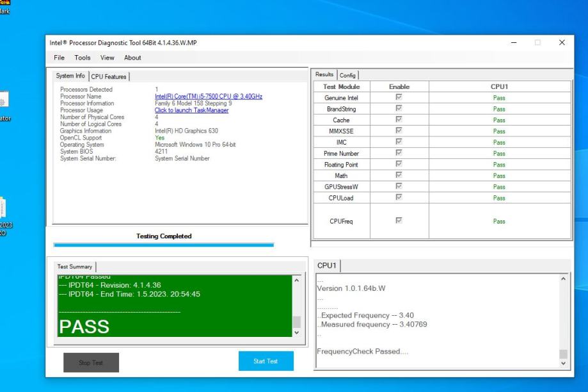Maximize the diagnostic tool window
Image resolution: width=588 pixels, height=392 pixels.
pos(537,42)
